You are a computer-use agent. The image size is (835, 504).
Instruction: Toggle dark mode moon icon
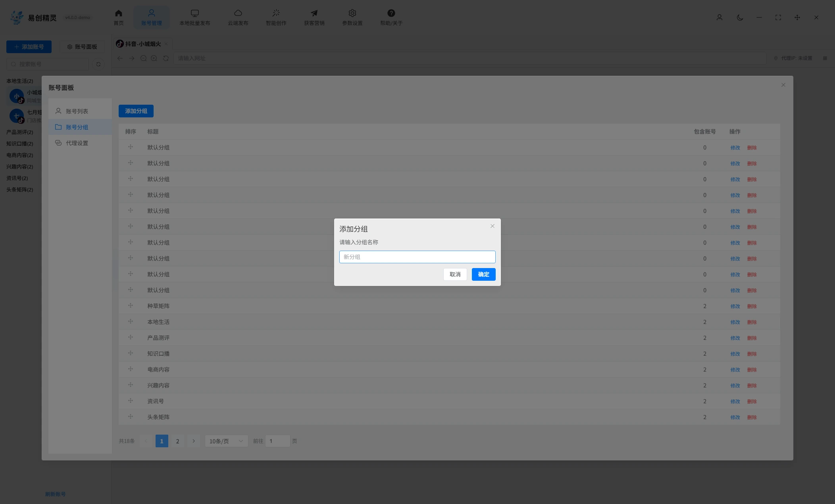[740, 17]
